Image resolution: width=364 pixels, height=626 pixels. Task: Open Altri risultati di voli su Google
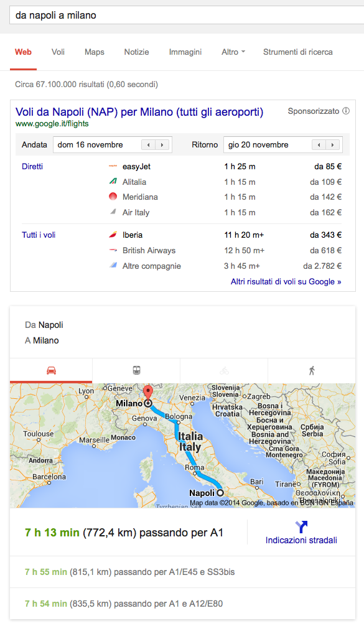tap(286, 281)
